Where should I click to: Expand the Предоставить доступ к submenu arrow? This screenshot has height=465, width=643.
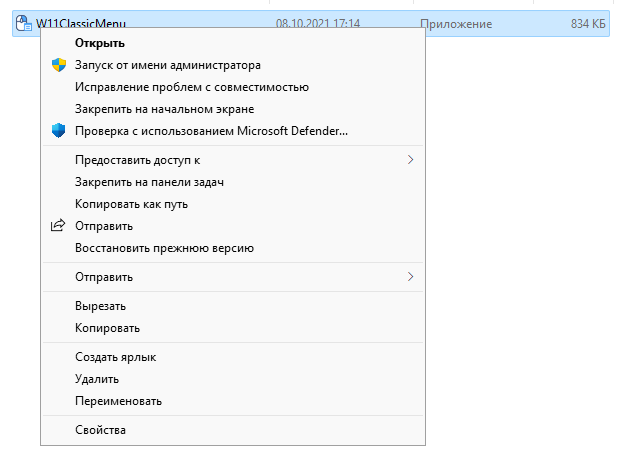coord(410,160)
